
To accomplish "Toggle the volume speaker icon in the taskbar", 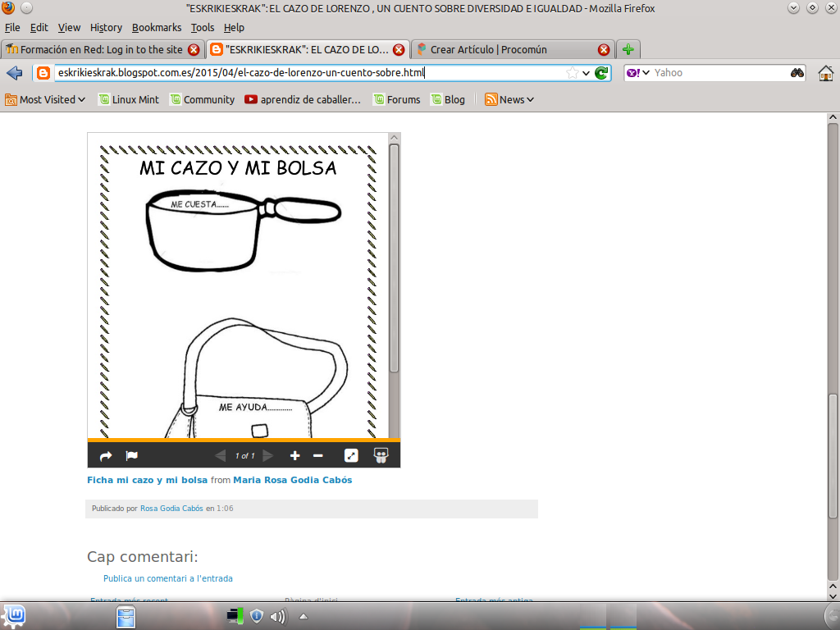I will (277, 616).
